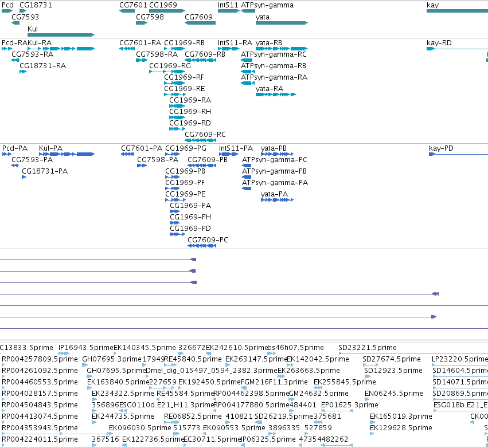Select the 'CG7601-RA' transcript label
The image size is (488, 448).
point(140,43)
